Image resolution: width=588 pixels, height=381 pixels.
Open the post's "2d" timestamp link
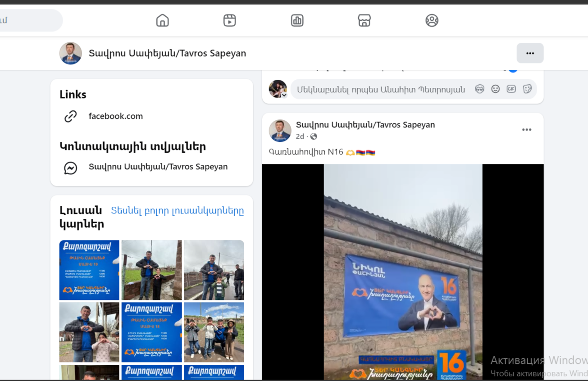coord(300,136)
